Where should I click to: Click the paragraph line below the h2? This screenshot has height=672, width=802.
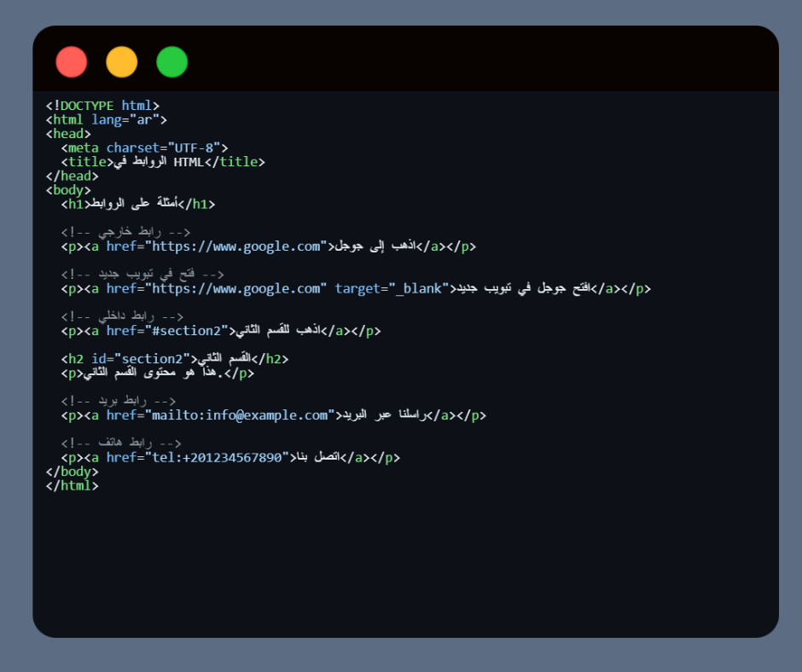(158, 373)
